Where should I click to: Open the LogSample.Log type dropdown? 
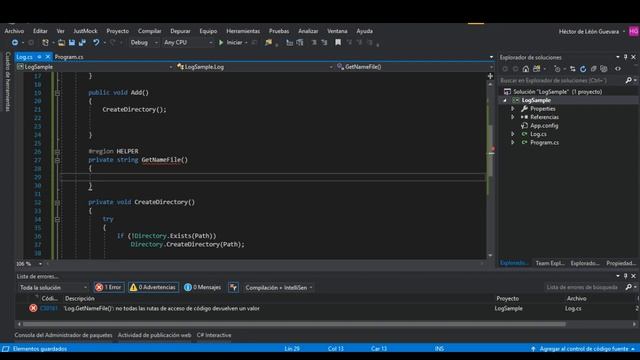[x=255, y=67]
